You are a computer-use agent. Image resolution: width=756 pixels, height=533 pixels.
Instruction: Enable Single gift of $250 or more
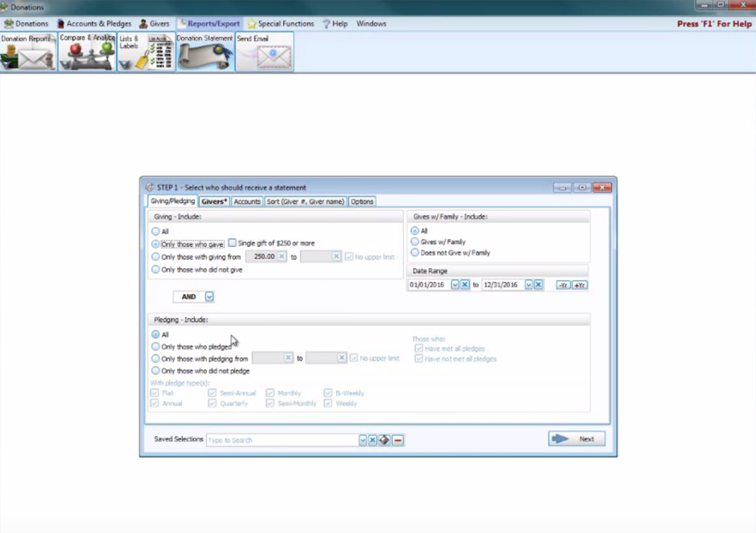(x=232, y=243)
